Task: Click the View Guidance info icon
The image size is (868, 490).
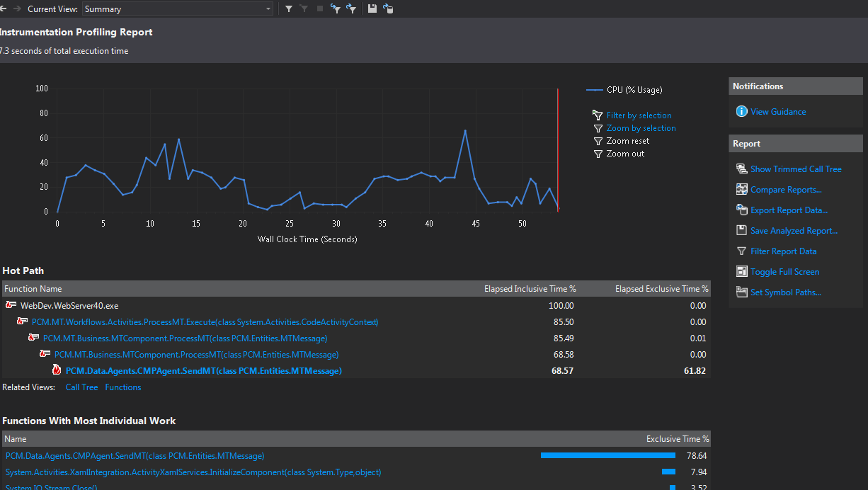Action: click(741, 111)
